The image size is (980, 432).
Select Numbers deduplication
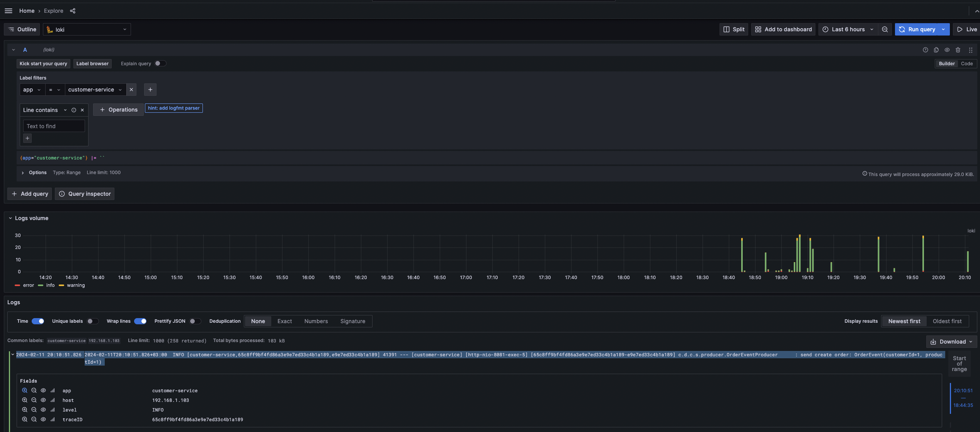pyautogui.click(x=316, y=321)
